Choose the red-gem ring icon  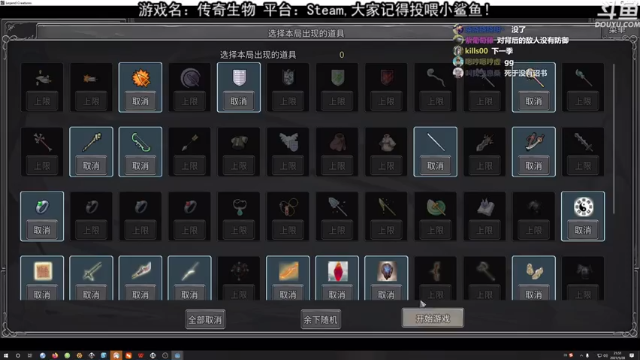coord(190,207)
